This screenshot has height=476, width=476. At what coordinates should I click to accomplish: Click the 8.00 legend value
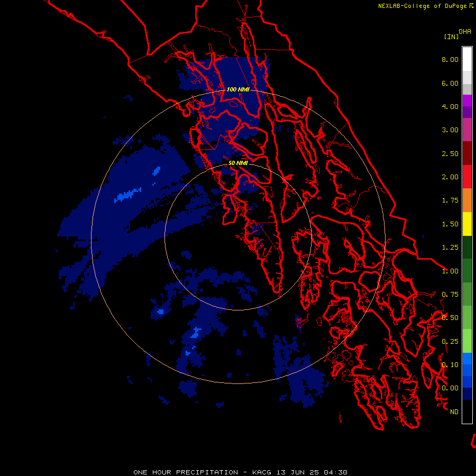click(450, 59)
